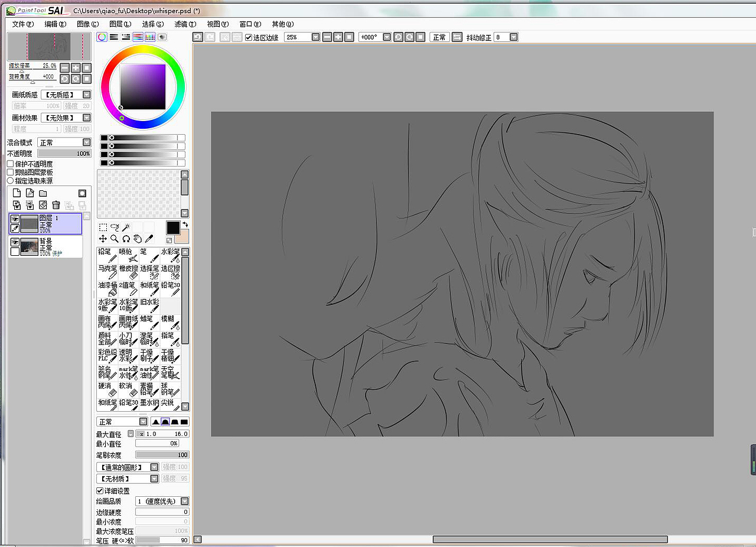Hide the 图层 1 layer eye
This screenshot has height=547, width=756.
coord(15,219)
